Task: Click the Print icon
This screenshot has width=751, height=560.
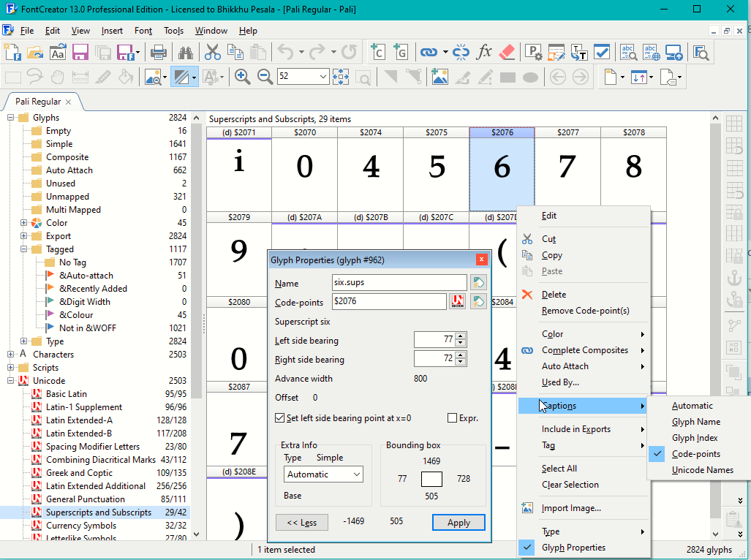Action: point(159,52)
